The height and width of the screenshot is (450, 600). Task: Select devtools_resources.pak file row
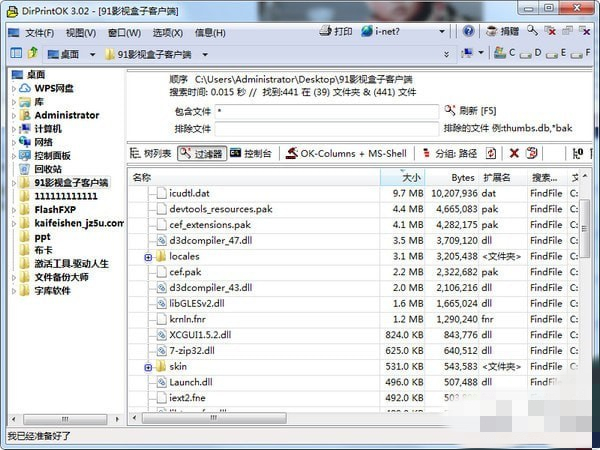(221, 209)
